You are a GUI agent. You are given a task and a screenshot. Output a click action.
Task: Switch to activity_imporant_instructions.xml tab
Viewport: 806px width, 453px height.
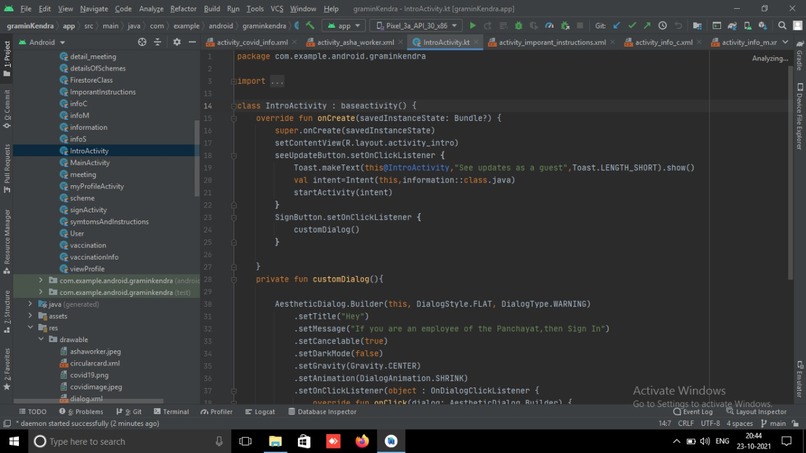(552, 42)
